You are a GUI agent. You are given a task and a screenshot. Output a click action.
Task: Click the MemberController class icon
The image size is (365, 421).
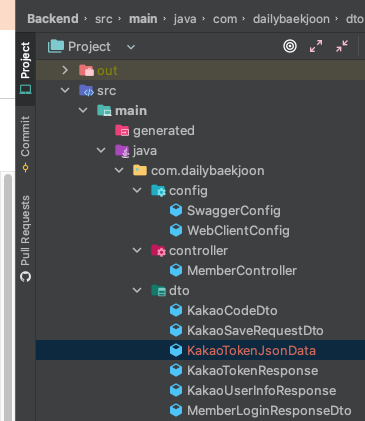tap(176, 270)
